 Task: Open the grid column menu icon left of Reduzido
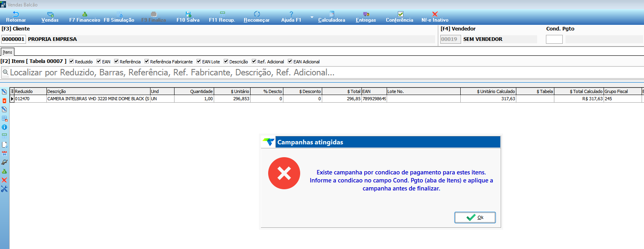pyautogui.click(x=12, y=91)
